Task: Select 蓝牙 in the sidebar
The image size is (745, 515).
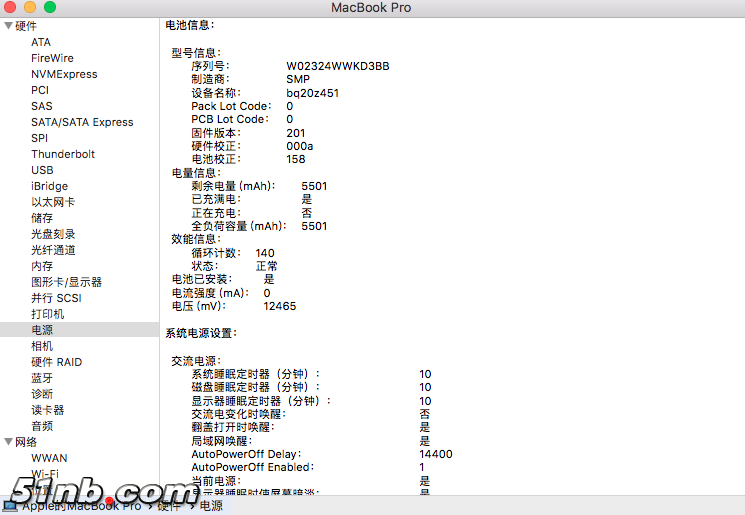Action: (42, 378)
